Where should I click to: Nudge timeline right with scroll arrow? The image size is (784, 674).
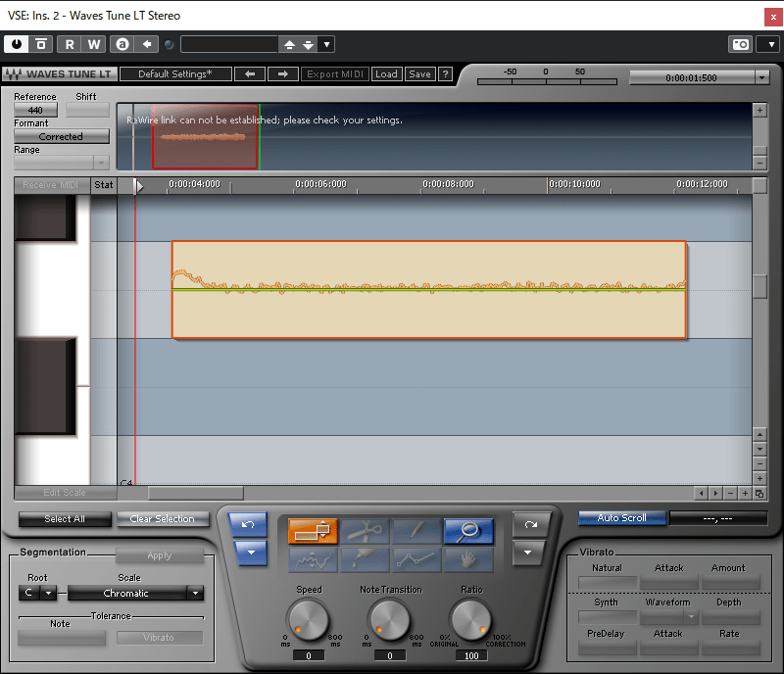pos(716,494)
